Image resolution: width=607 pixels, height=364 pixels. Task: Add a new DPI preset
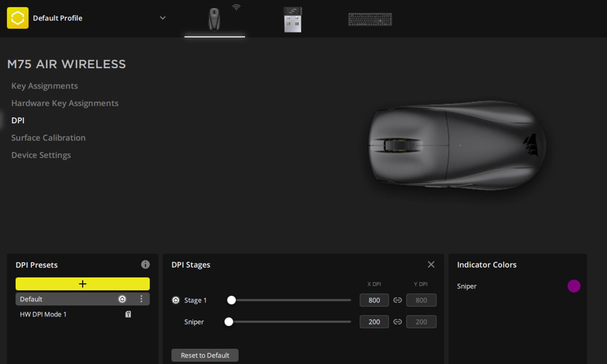click(83, 284)
